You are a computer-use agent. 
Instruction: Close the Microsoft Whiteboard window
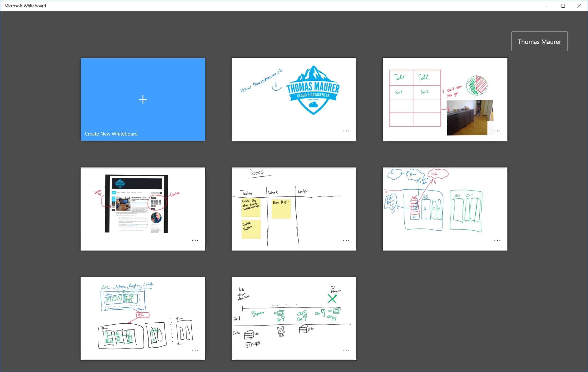579,6
